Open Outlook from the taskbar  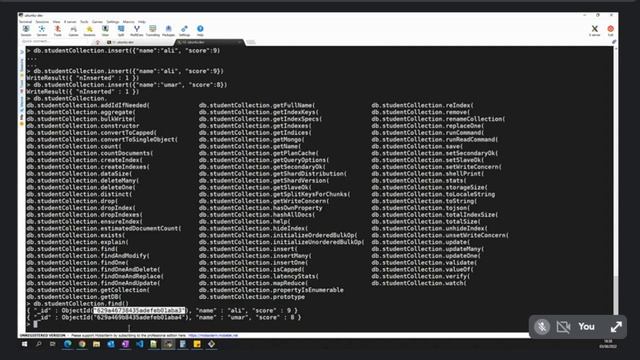point(111,344)
